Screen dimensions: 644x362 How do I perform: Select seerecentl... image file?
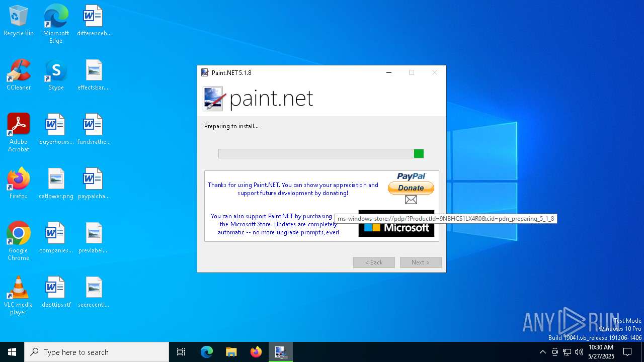pos(94,292)
